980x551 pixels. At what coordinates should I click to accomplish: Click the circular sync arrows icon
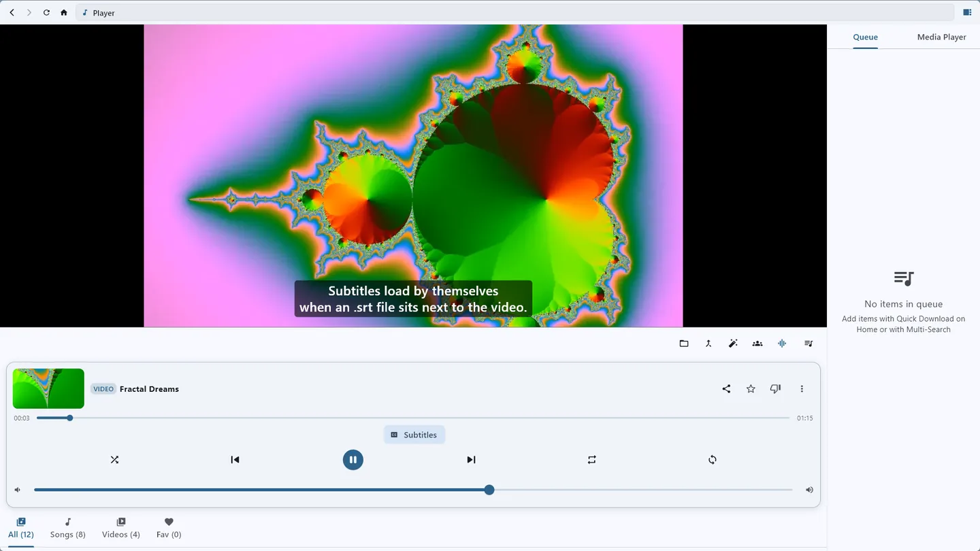point(712,460)
